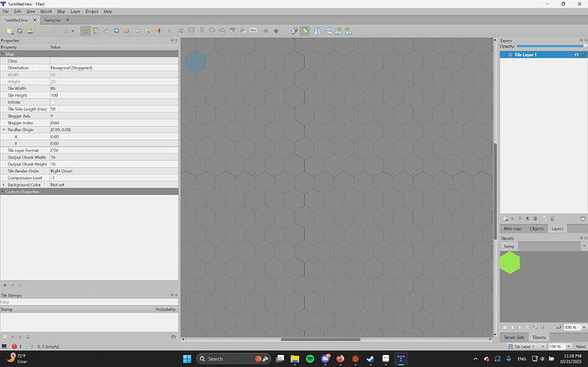Select the World tool with blue arrows

click(276, 32)
